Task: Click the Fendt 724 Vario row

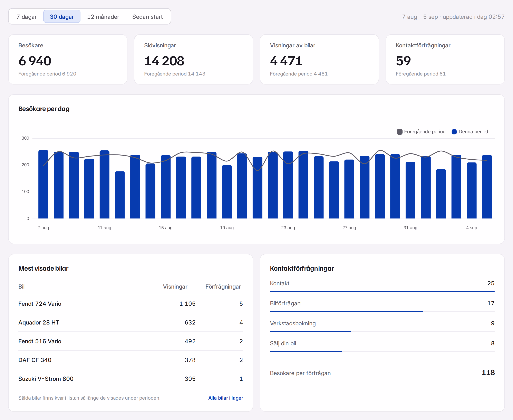Action: pos(131,304)
